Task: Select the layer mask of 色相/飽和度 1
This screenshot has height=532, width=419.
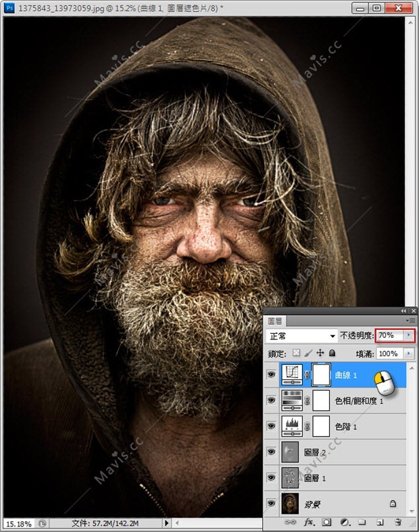Action: [x=321, y=400]
